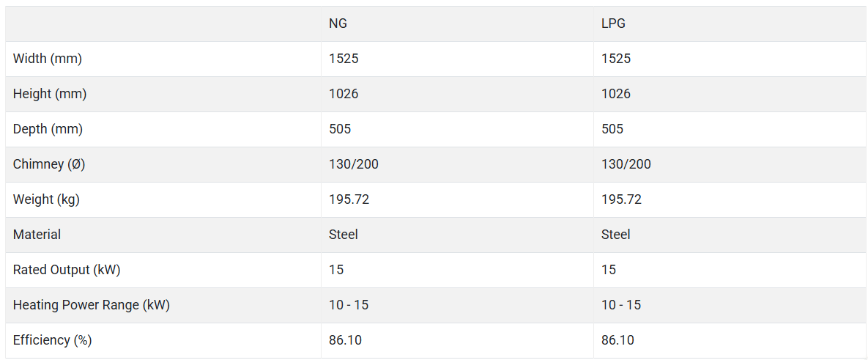This screenshot has width=868, height=360.
Task: Select LPG chimney value 130/200
Action: [x=626, y=164]
